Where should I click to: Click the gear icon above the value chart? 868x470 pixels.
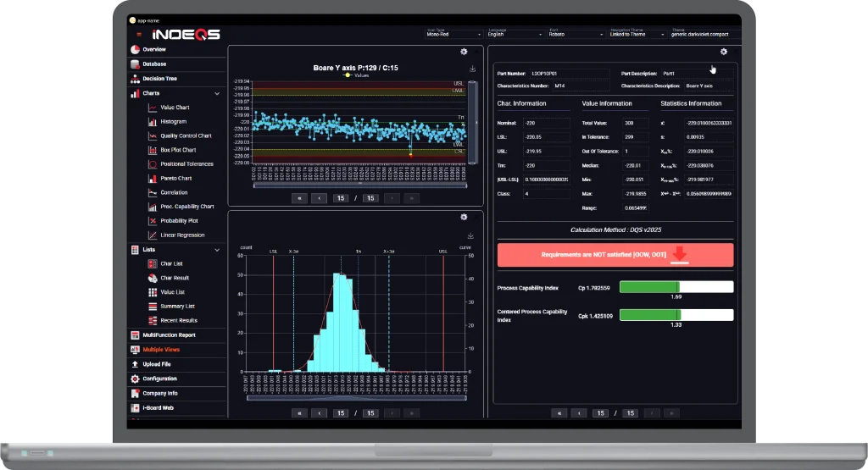(464, 53)
